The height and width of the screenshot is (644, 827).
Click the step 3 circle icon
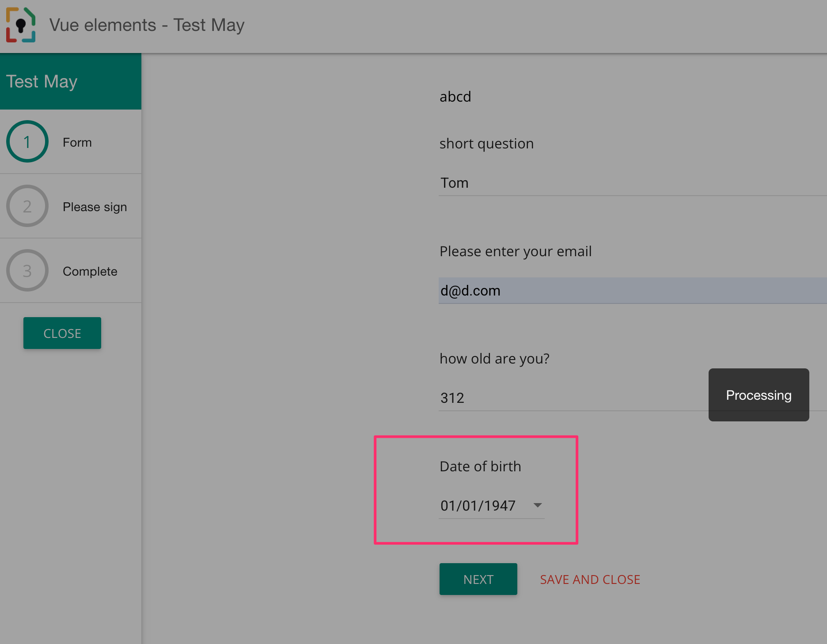click(x=27, y=271)
